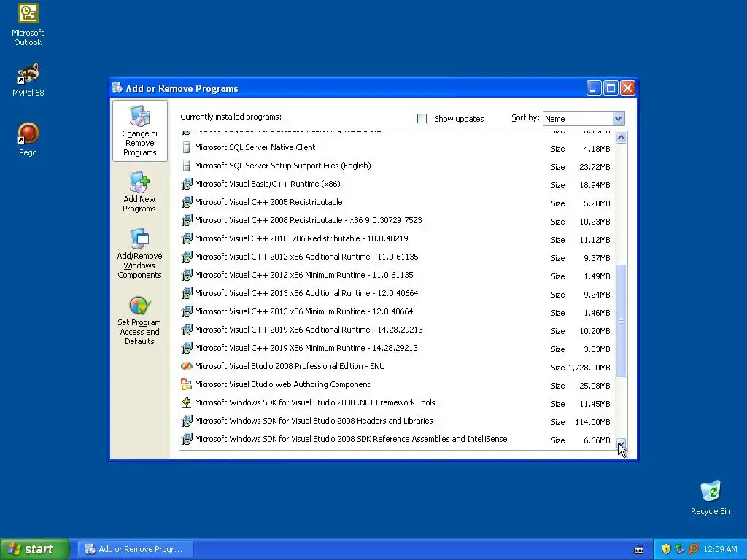Screen dimensions: 747x560
Task: Open Add New Programs section
Action: click(x=139, y=192)
